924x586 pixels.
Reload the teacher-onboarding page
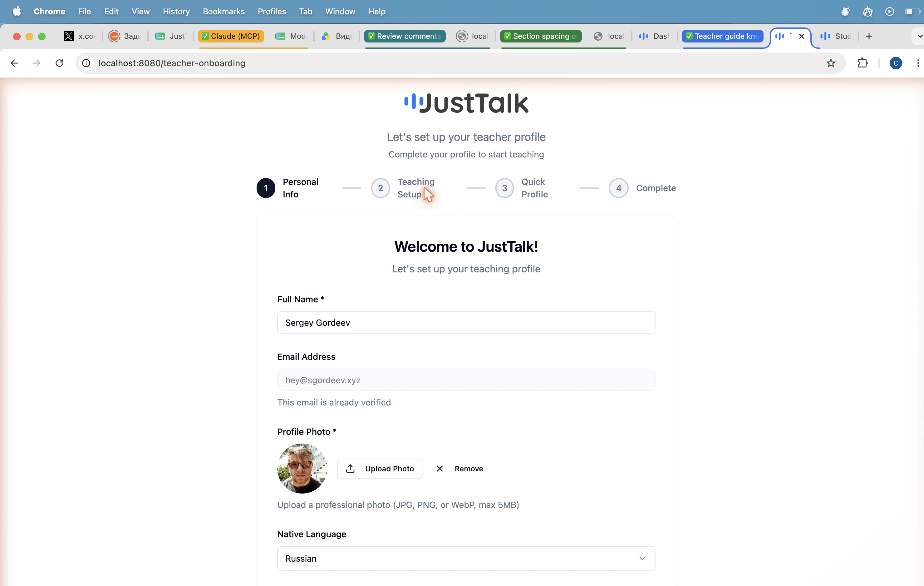pos(59,63)
